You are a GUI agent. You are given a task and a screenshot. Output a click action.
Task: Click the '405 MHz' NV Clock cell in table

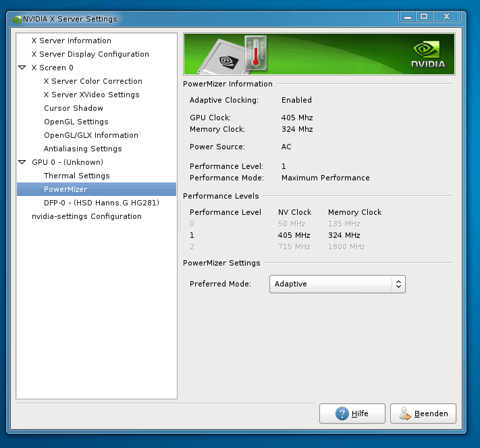click(x=294, y=235)
